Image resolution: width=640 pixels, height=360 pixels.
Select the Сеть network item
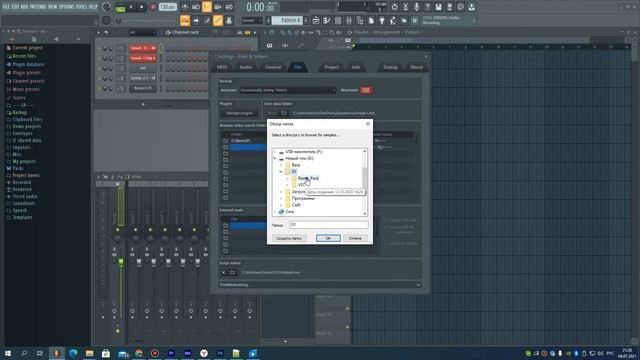pos(289,211)
